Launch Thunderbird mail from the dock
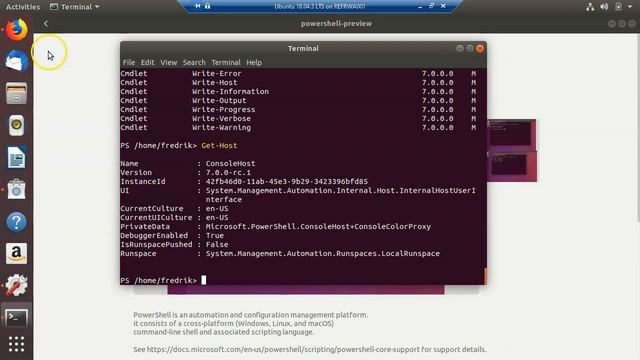This screenshot has height=360, width=640. click(x=16, y=61)
